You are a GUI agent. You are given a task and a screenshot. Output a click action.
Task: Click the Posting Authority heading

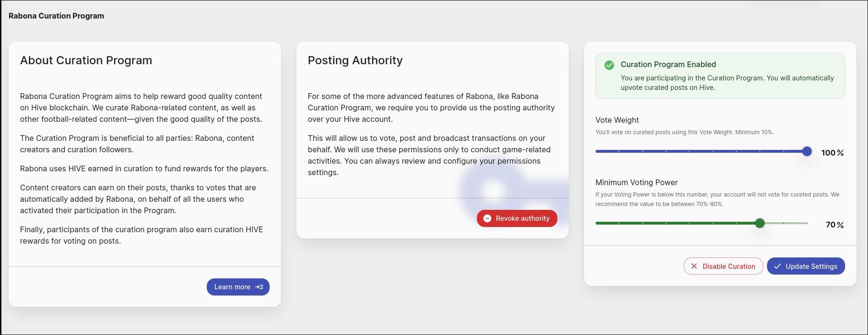355,60
